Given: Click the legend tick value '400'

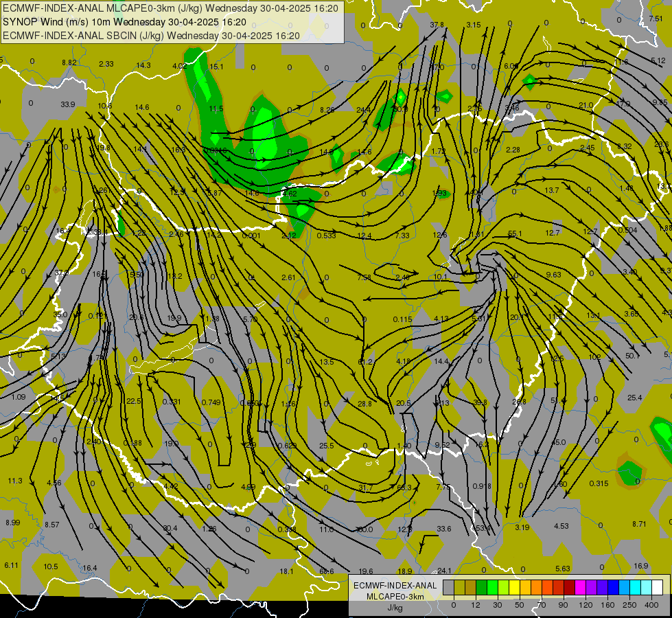Looking at the screenshot, I should tap(651, 605).
